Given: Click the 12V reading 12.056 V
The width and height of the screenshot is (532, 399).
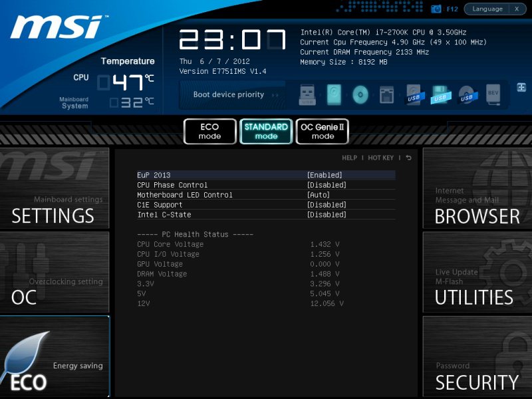Looking at the screenshot, I should pyautogui.click(x=327, y=303).
